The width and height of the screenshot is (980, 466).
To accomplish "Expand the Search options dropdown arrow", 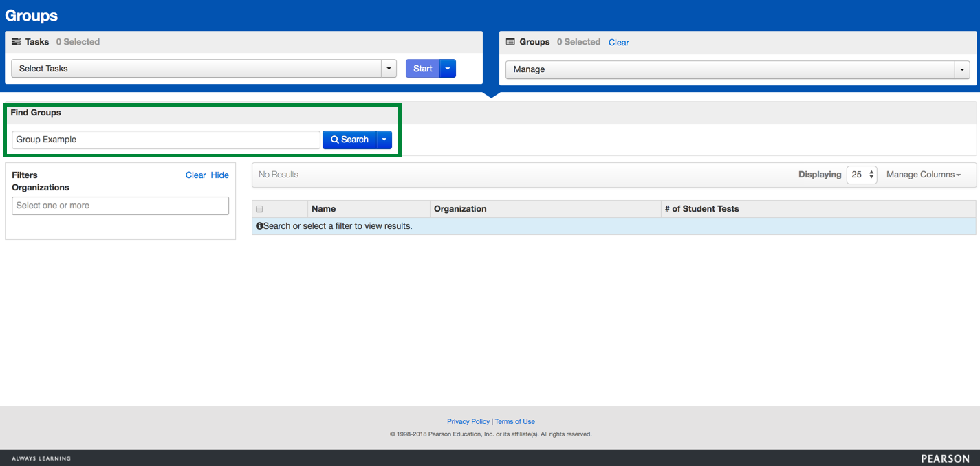I will tap(384, 140).
